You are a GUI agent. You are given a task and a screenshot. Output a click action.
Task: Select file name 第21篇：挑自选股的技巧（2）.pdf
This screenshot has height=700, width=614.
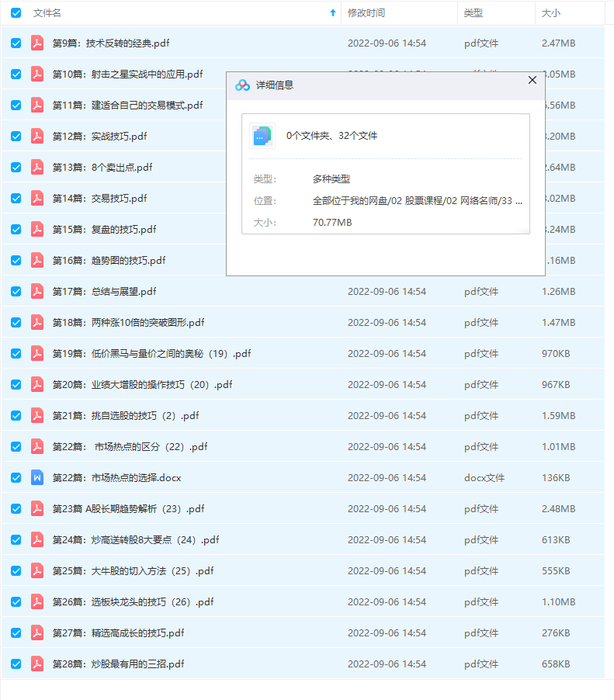pos(126,416)
